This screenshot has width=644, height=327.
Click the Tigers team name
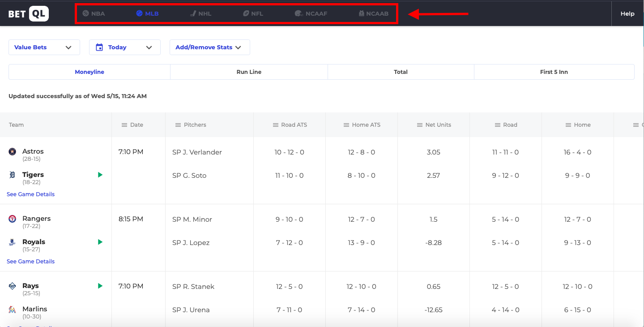tap(33, 175)
